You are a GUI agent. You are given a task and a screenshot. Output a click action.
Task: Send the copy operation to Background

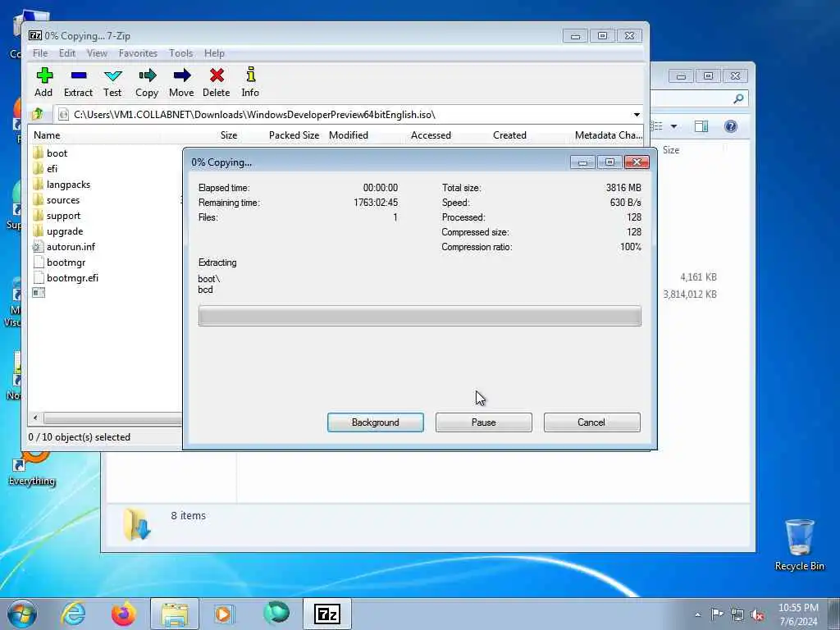376,422
